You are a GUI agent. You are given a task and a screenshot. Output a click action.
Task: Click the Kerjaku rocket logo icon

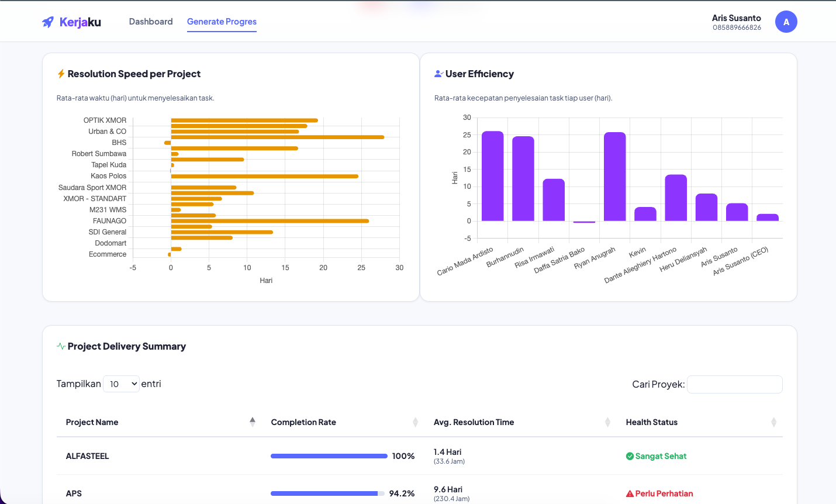pos(48,22)
